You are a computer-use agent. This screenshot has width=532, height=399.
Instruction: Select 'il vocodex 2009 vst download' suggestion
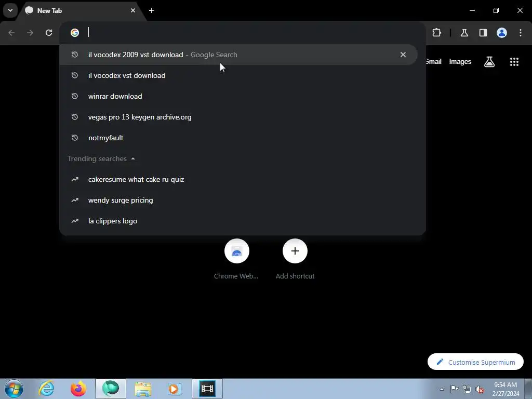click(238, 55)
